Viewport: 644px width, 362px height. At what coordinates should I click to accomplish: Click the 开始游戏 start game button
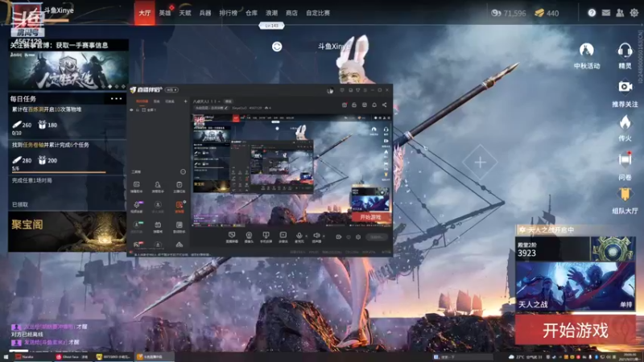[575, 330]
